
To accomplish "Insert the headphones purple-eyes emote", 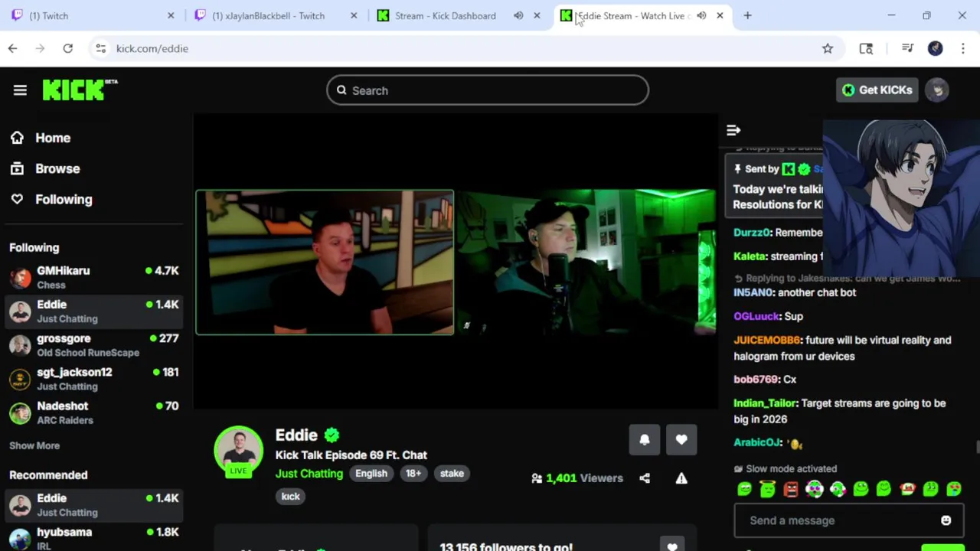I will (815, 488).
